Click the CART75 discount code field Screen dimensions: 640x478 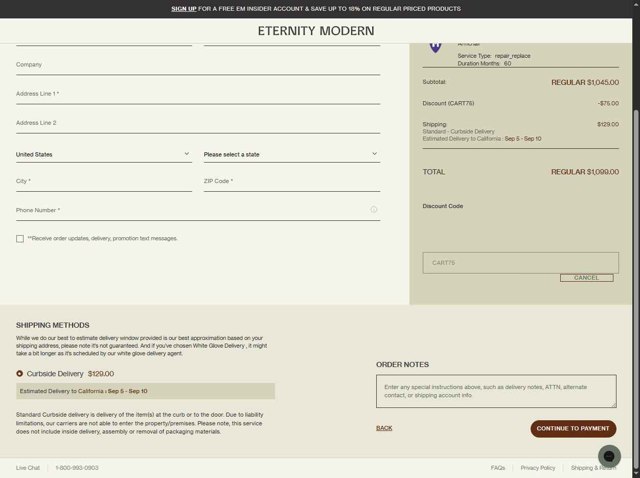(x=520, y=263)
